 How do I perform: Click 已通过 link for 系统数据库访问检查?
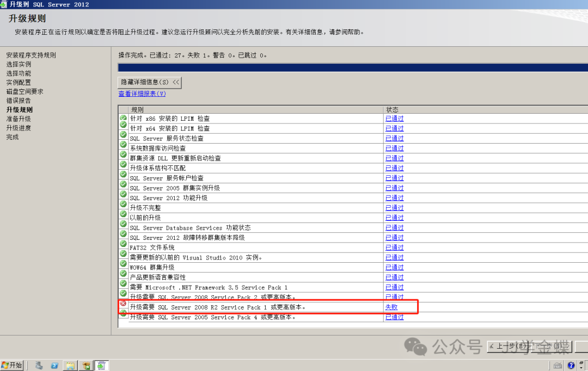coord(394,148)
